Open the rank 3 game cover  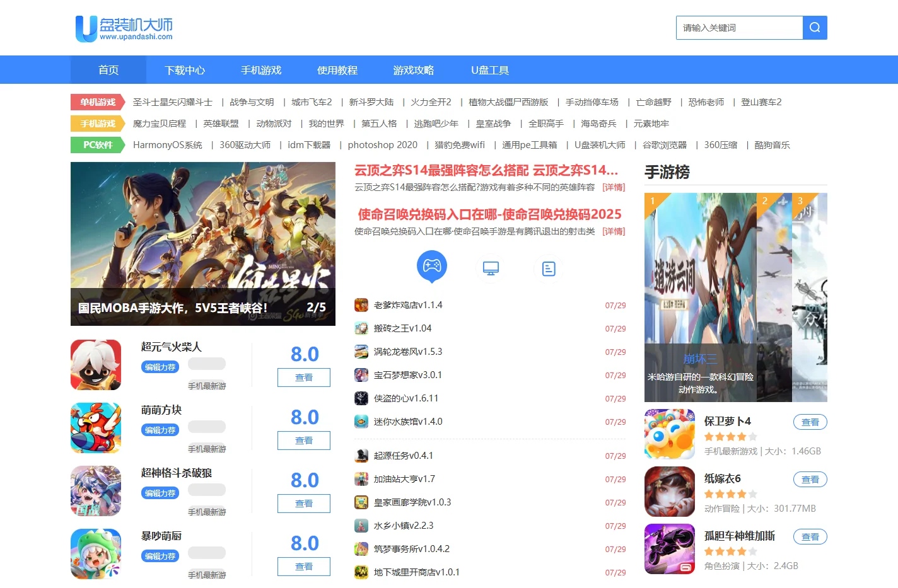(810, 297)
